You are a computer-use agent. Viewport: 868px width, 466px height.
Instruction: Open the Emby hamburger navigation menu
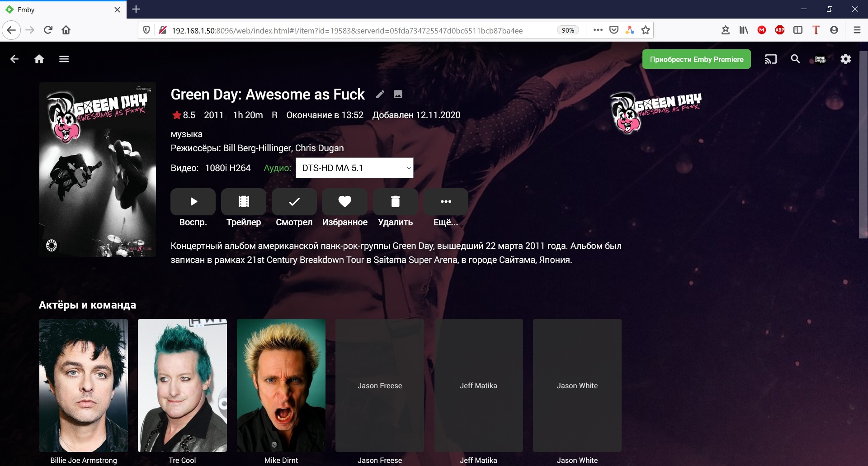64,59
